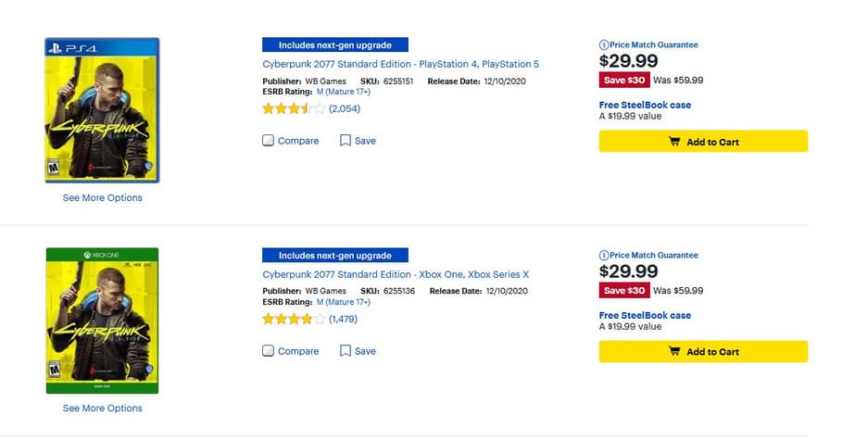Open Cyberpunk 2077 PlayStation 4, PlayStation 5 title link
The width and height of the screenshot is (868, 440).
coord(400,64)
